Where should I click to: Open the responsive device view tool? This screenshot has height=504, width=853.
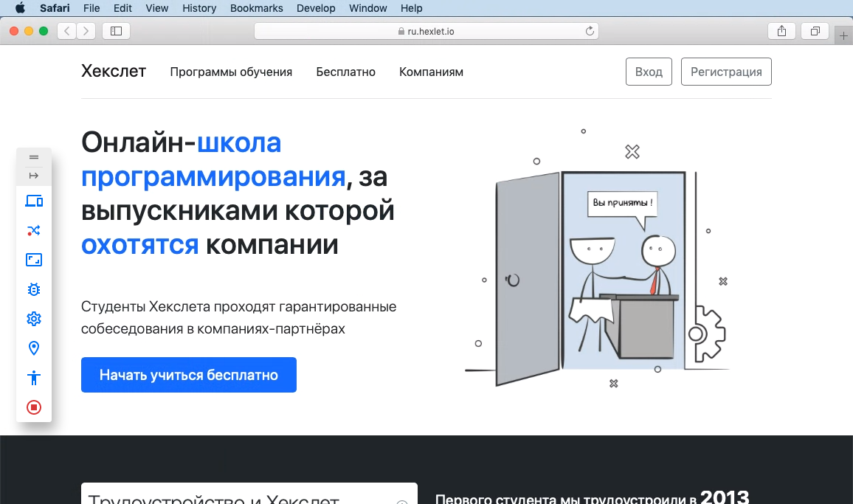34,201
